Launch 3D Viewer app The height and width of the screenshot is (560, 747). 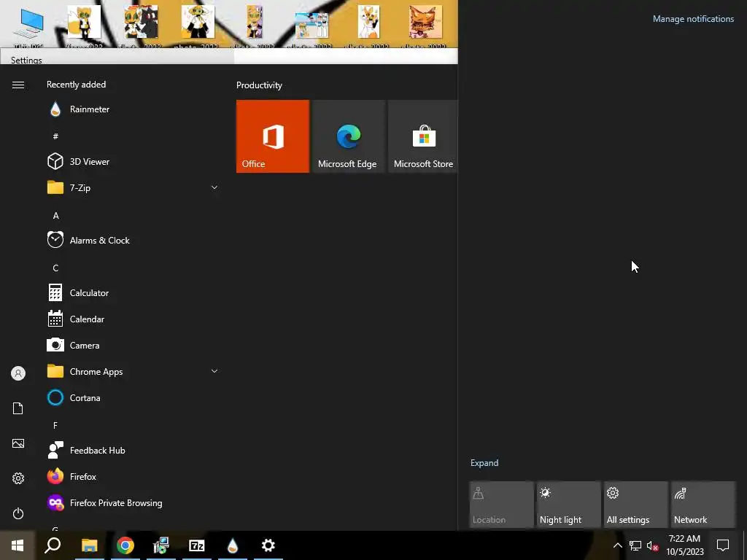[x=132, y=161]
